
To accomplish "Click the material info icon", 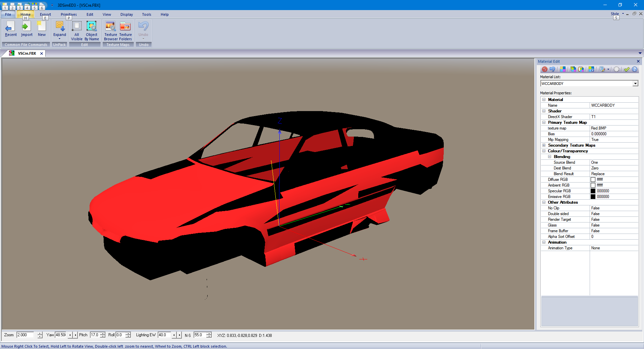I will [x=591, y=69].
